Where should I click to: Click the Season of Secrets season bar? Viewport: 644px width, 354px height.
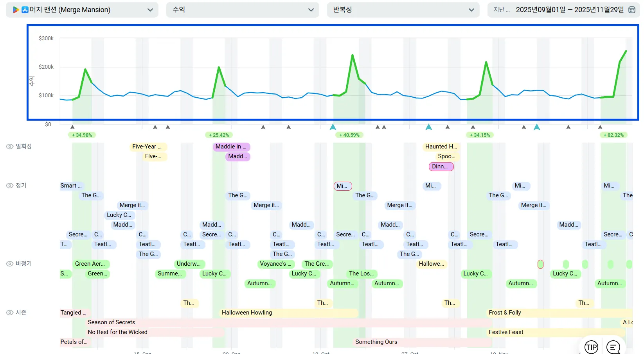point(289,323)
